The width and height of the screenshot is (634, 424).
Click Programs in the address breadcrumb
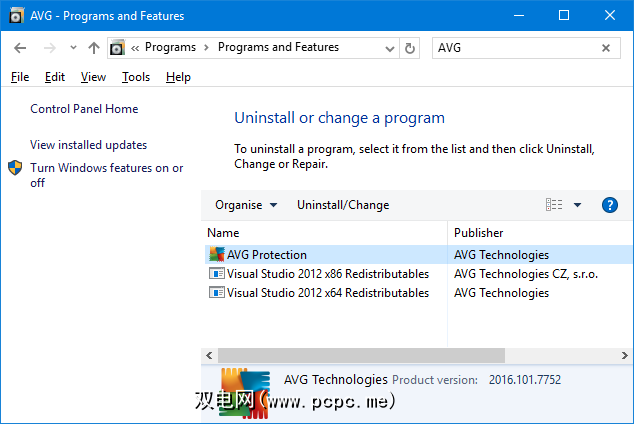[x=170, y=47]
